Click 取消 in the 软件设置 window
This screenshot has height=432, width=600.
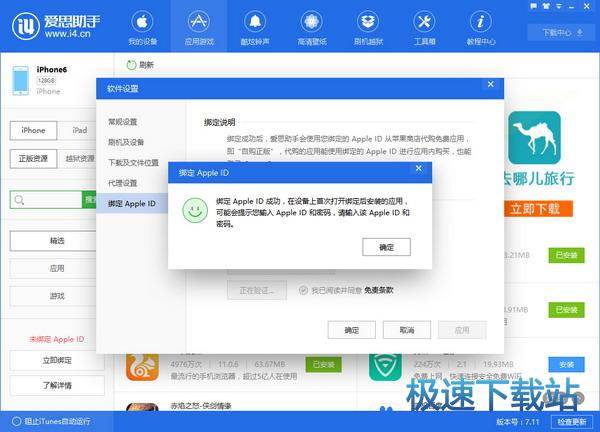tap(407, 330)
